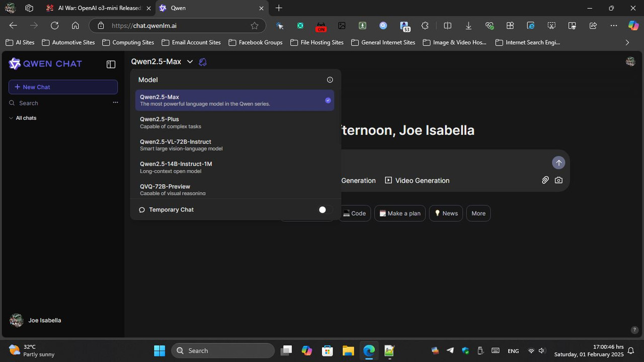Viewport: 644px width, 362px height.
Task: Click the profile avatar in the top right
Action: (630, 61)
